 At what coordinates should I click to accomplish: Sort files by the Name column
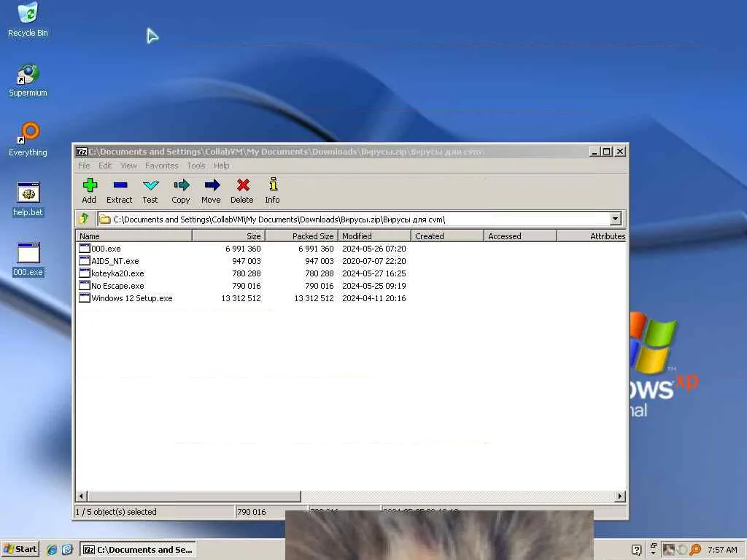pyautogui.click(x=134, y=236)
